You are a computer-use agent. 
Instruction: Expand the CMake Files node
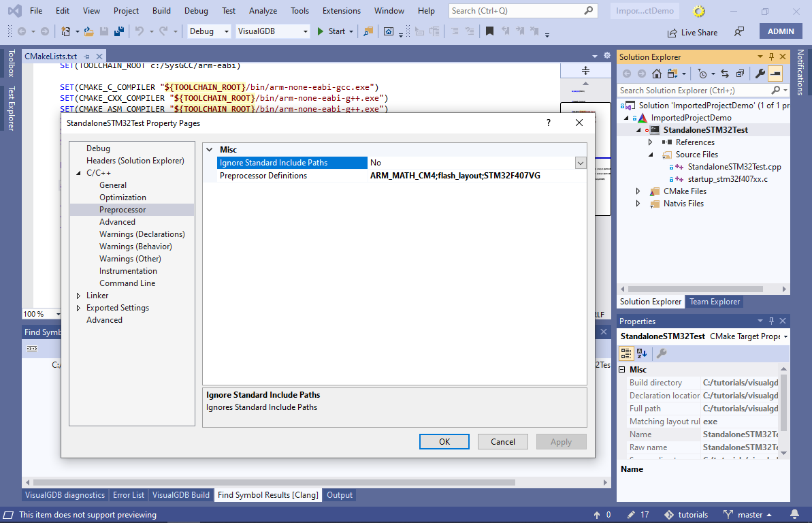tap(638, 191)
